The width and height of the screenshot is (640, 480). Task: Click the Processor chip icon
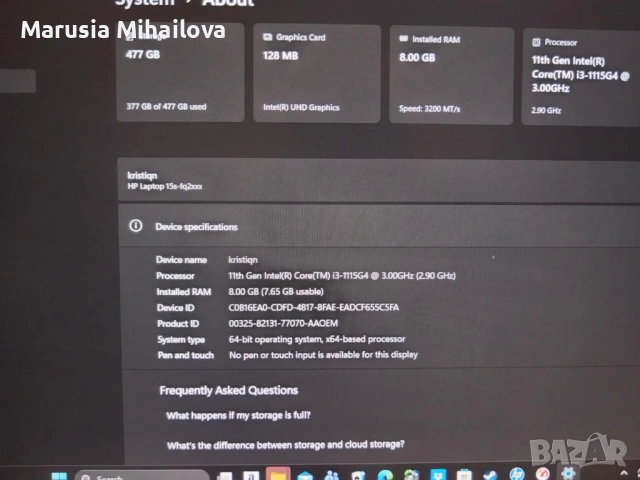(536, 42)
